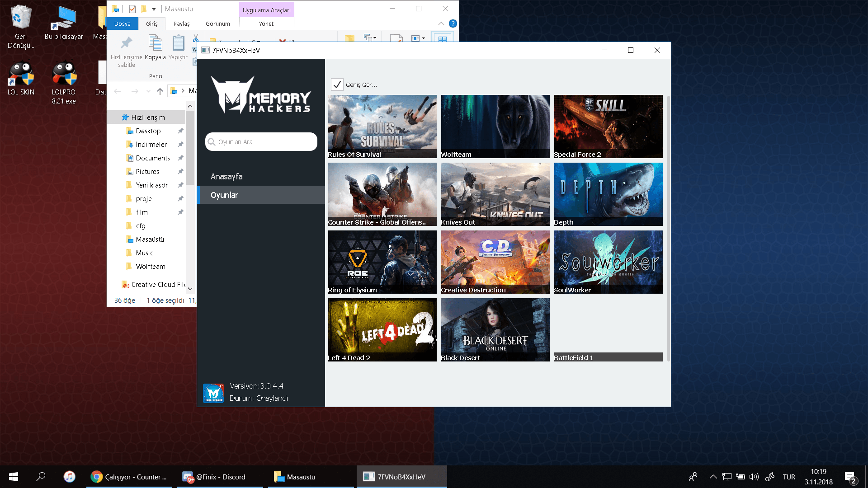Open the Depth game thumbnail
This screenshot has width=868, height=488.
pyautogui.click(x=609, y=194)
